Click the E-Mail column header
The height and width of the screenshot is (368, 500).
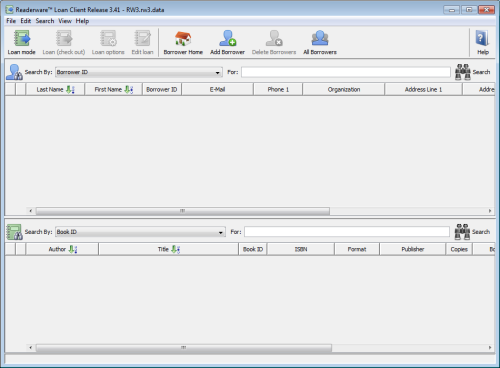[x=217, y=89]
